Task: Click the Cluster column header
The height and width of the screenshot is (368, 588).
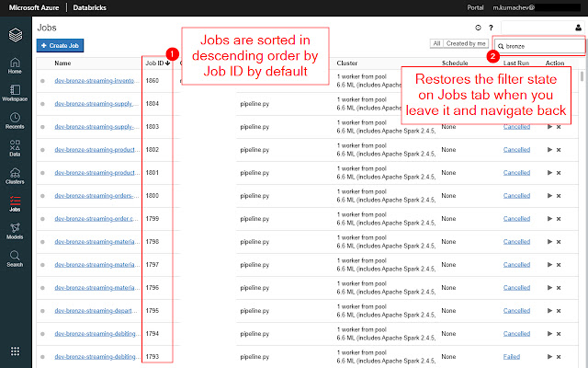Action: click(347, 63)
